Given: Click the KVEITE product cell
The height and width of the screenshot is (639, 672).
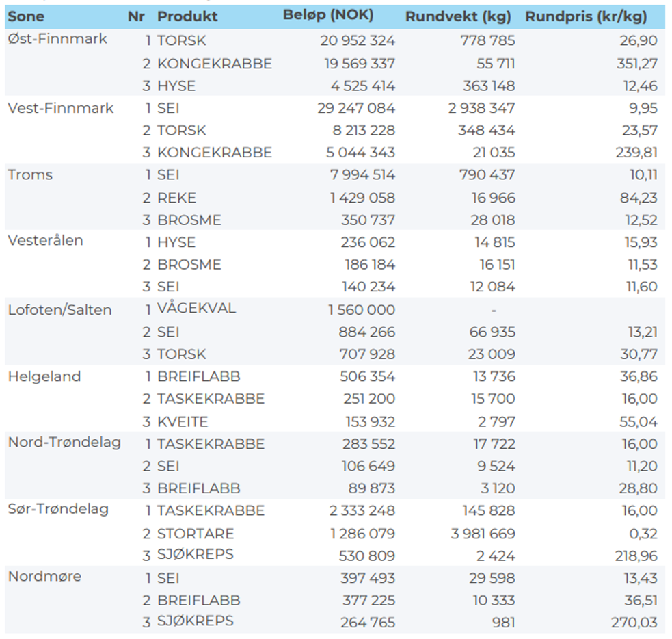Looking at the screenshot, I should (183, 421).
